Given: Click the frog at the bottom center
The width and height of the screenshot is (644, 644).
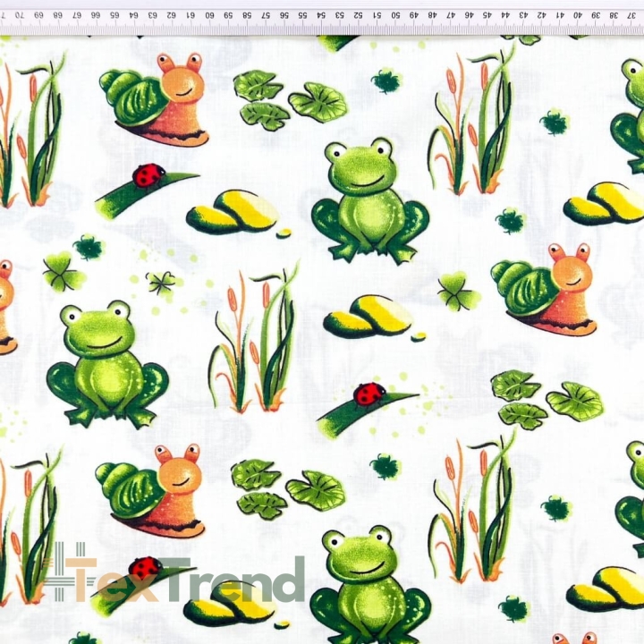Looking at the screenshot, I should [x=370, y=584].
